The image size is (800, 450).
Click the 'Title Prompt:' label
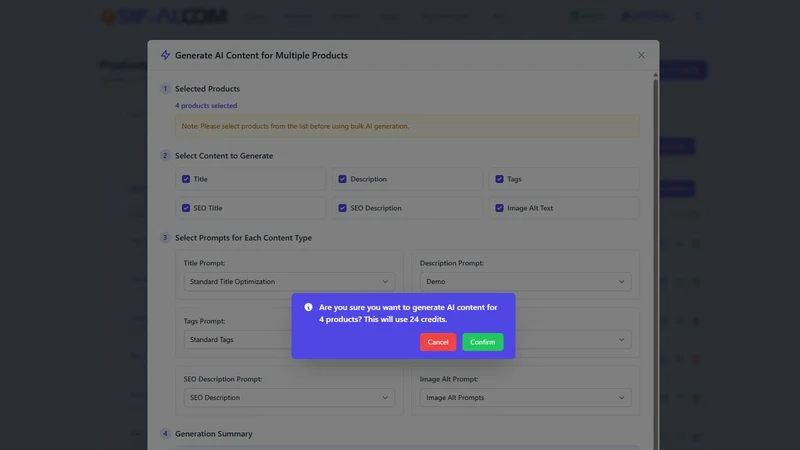point(204,263)
